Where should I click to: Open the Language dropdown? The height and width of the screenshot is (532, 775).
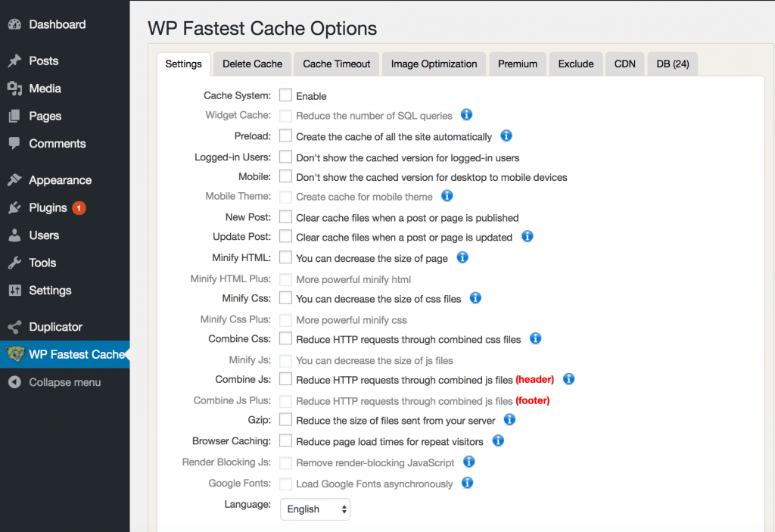pyautogui.click(x=316, y=509)
